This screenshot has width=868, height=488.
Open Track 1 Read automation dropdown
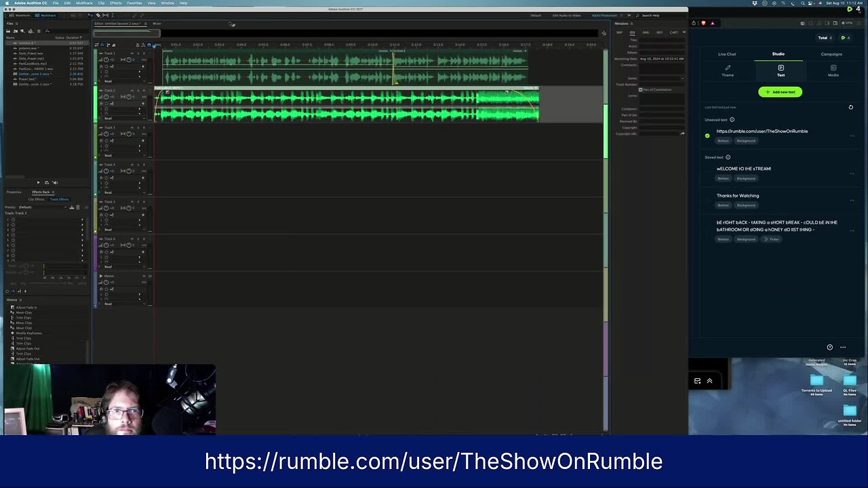pyautogui.click(x=125, y=81)
